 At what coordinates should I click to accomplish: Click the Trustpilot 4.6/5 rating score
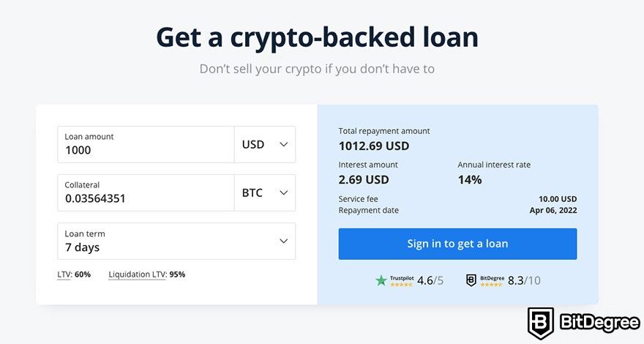click(x=430, y=280)
